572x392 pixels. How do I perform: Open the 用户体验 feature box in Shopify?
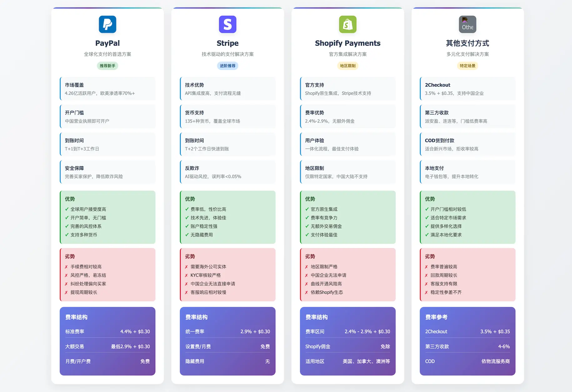tap(348, 144)
